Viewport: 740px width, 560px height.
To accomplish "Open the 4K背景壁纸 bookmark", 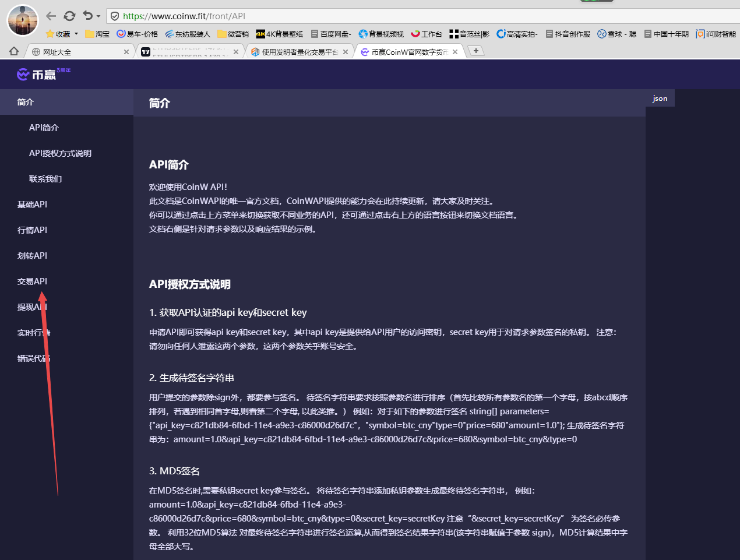I will click(280, 34).
